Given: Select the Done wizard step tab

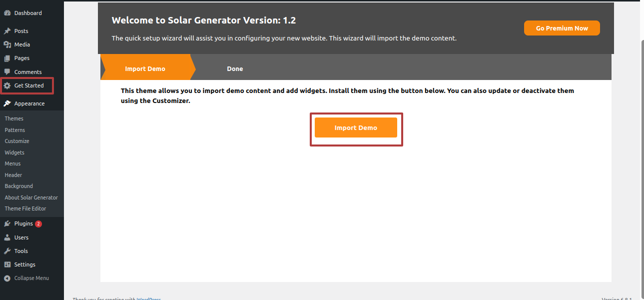Looking at the screenshot, I should (x=235, y=68).
